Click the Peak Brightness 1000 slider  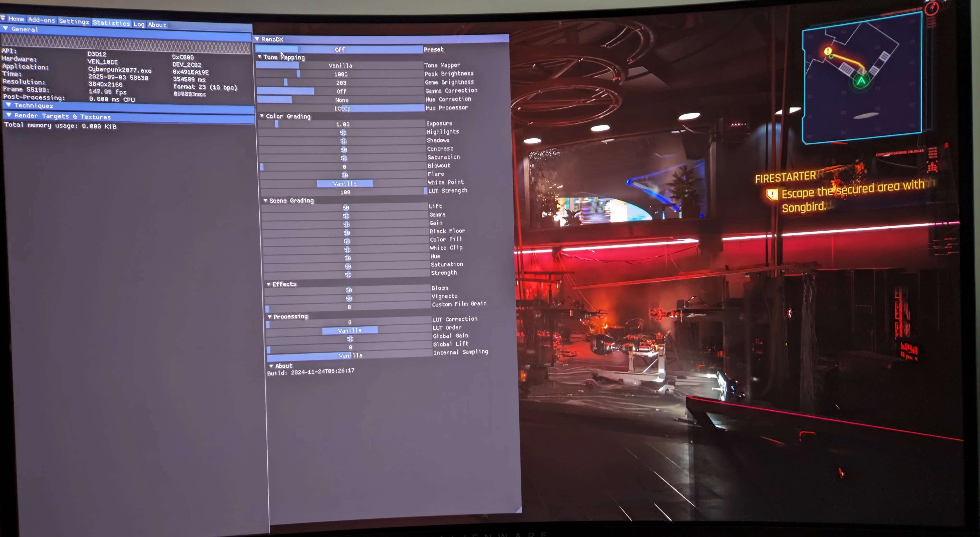tap(340, 74)
